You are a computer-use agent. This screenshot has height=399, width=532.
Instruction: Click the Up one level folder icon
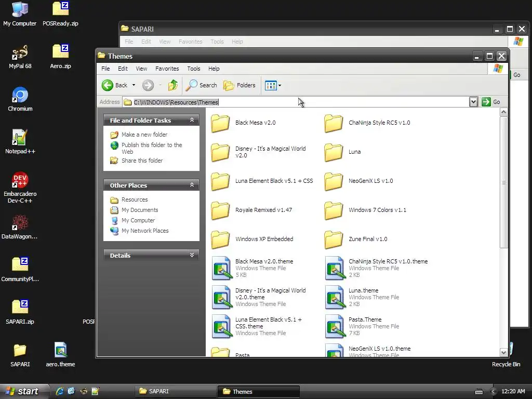coord(172,85)
